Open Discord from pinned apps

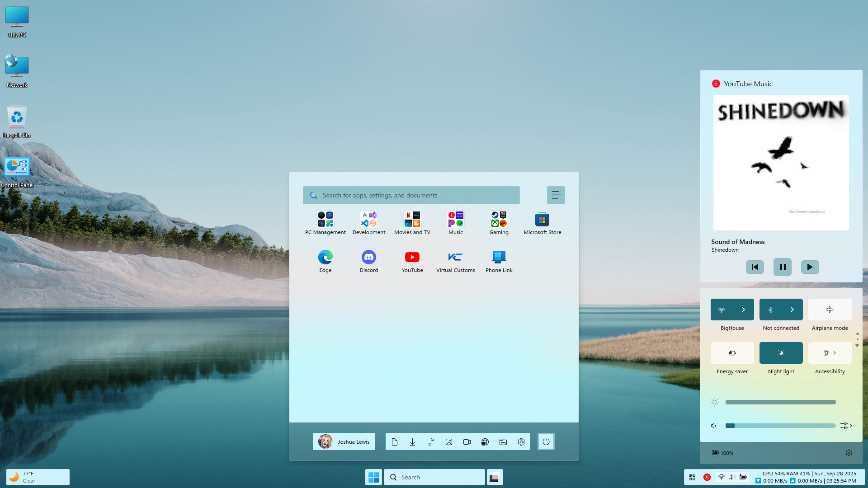click(x=368, y=261)
